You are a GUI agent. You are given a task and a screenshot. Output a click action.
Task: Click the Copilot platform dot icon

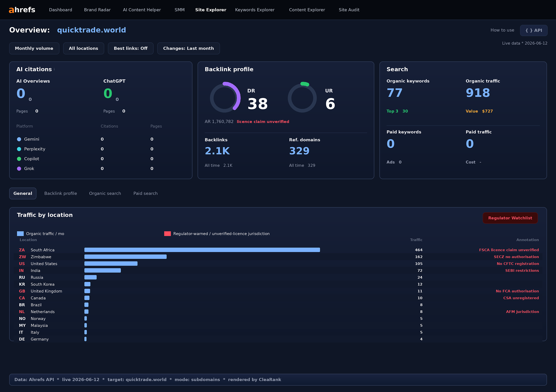tap(19, 159)
